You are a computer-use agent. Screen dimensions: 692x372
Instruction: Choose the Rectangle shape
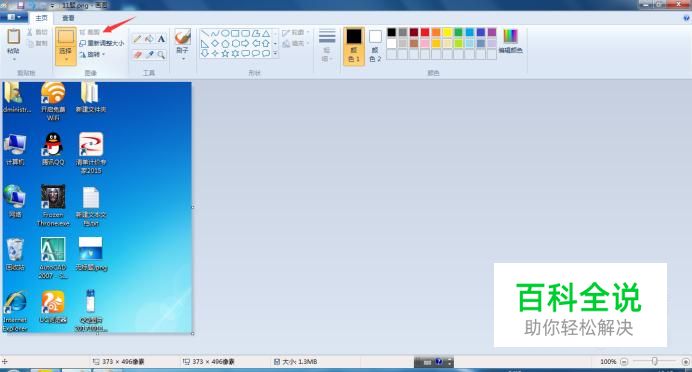(236, 33)
